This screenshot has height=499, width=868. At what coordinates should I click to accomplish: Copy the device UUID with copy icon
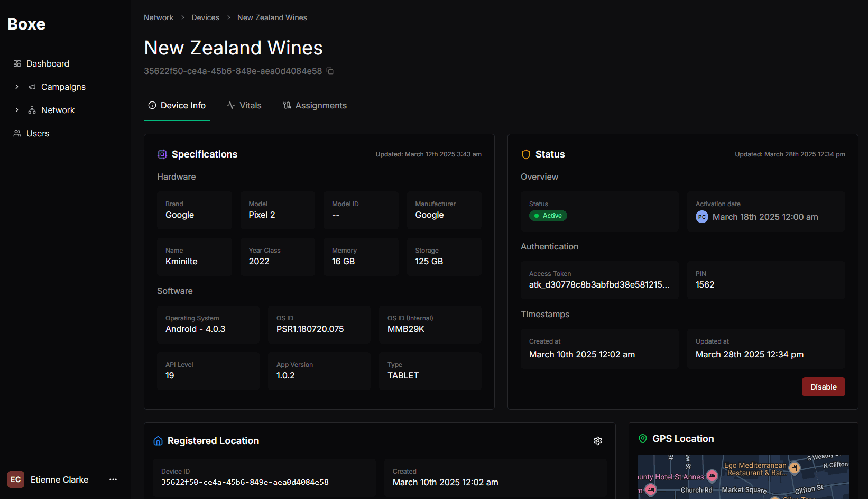tap(330, 71)
